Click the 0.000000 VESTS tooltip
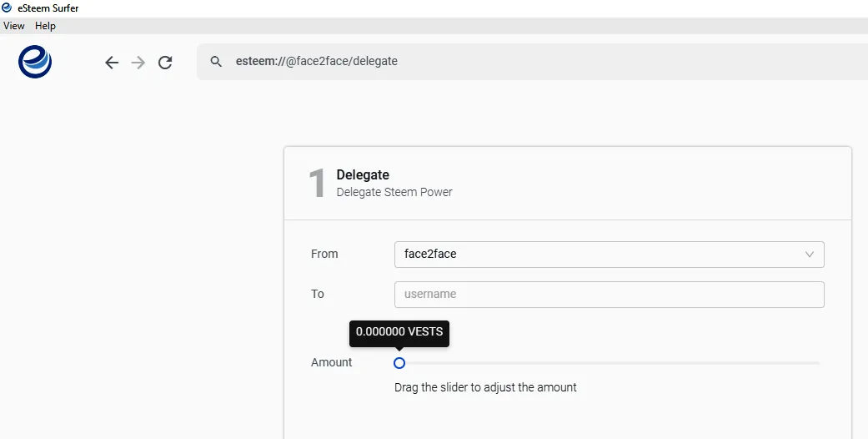Screen dimensions: 868x439 (x=399, y=332)
